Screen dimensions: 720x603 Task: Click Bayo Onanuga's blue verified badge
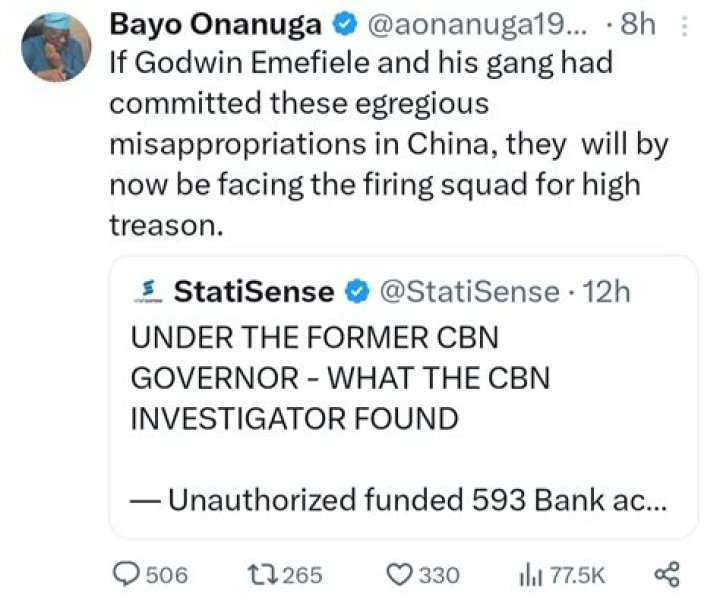click(343, 23)
